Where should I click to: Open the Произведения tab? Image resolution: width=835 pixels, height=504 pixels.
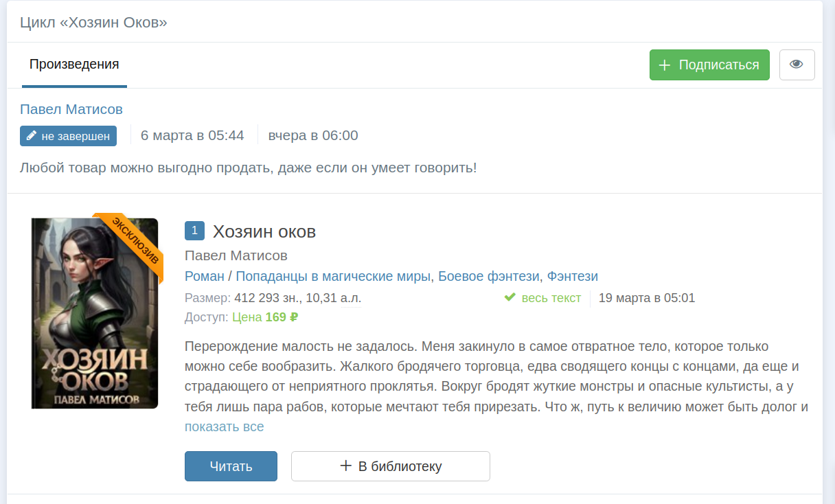(x=74, y=65)
